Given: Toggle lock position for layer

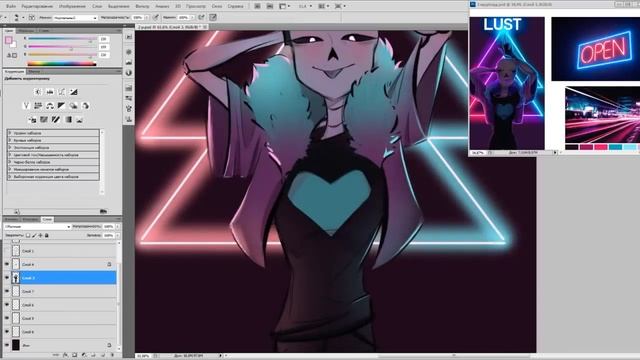Looking at the screenshot, I should tap(40, 236).
